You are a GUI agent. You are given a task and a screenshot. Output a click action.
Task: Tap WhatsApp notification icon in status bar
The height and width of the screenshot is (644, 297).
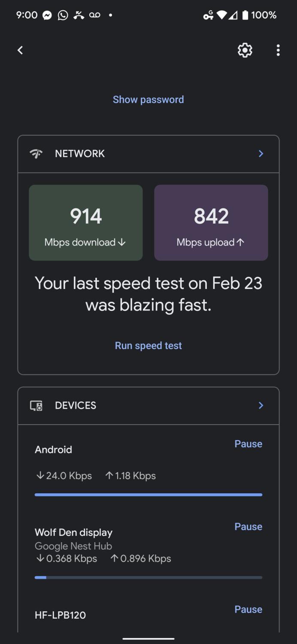63,15
